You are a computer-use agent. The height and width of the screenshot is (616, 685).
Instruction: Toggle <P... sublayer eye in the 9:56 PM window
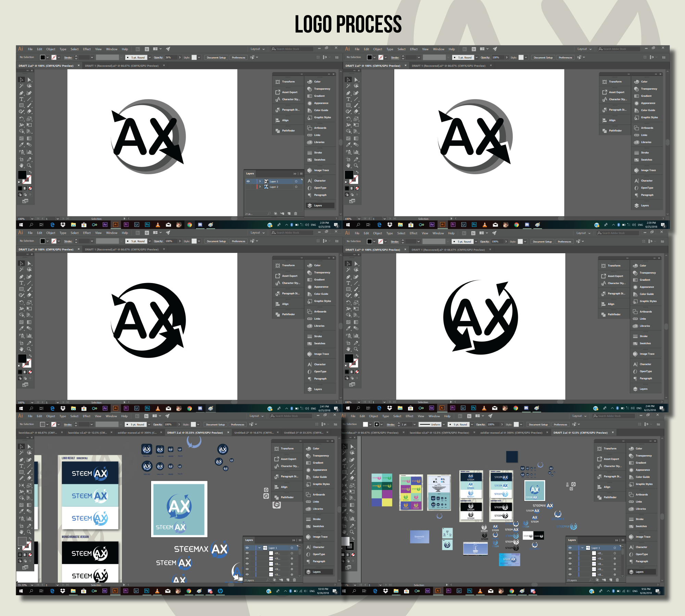[570, 553]
